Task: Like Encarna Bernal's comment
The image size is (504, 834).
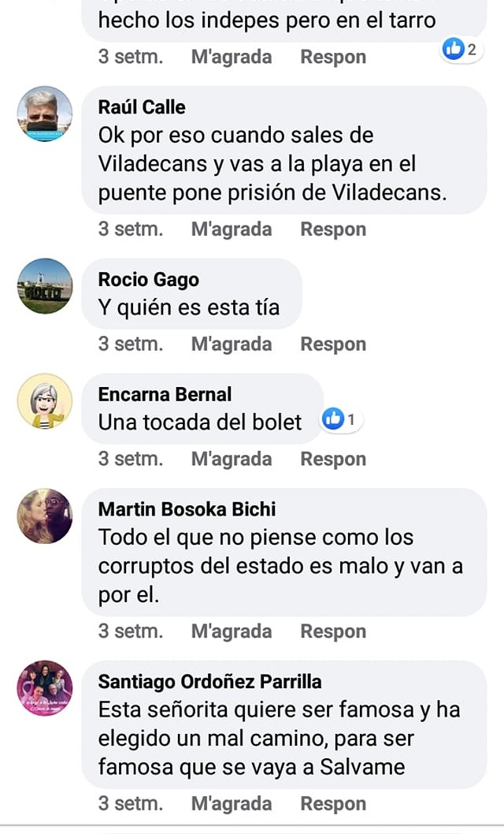Action: (x=232, y=459)
